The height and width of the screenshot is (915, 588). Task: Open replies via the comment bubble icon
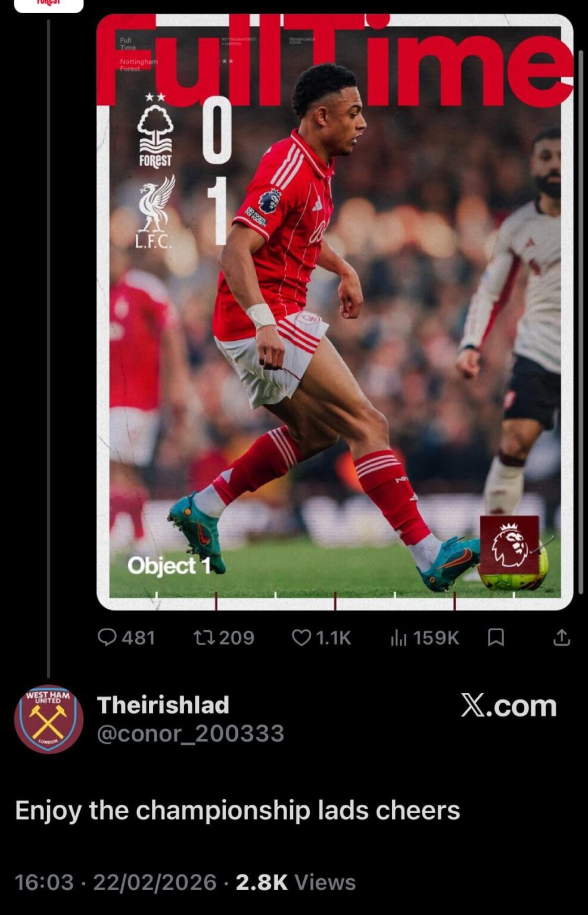click(x=107, y=638)
